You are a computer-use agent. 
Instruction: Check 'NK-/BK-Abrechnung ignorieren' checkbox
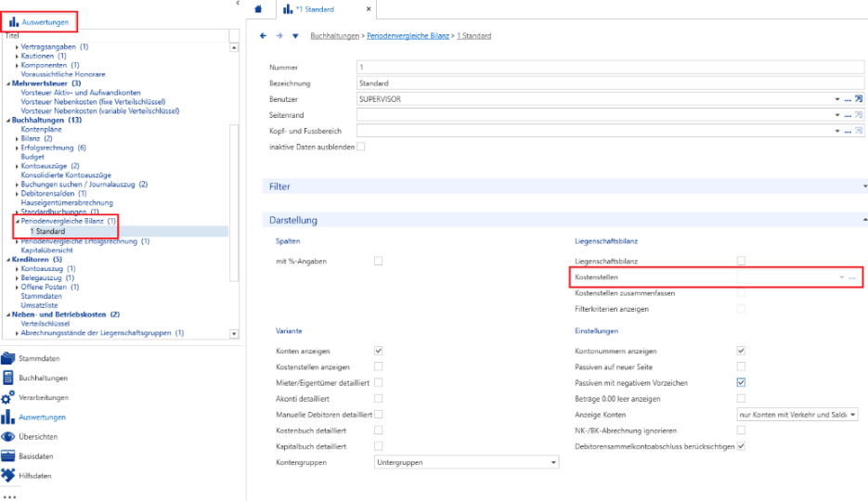click(x=741, y=430)
